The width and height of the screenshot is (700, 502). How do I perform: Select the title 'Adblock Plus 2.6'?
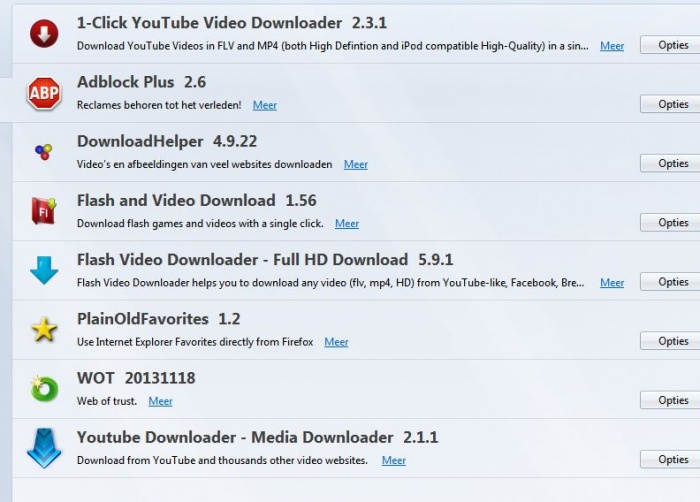pos(142,82)
